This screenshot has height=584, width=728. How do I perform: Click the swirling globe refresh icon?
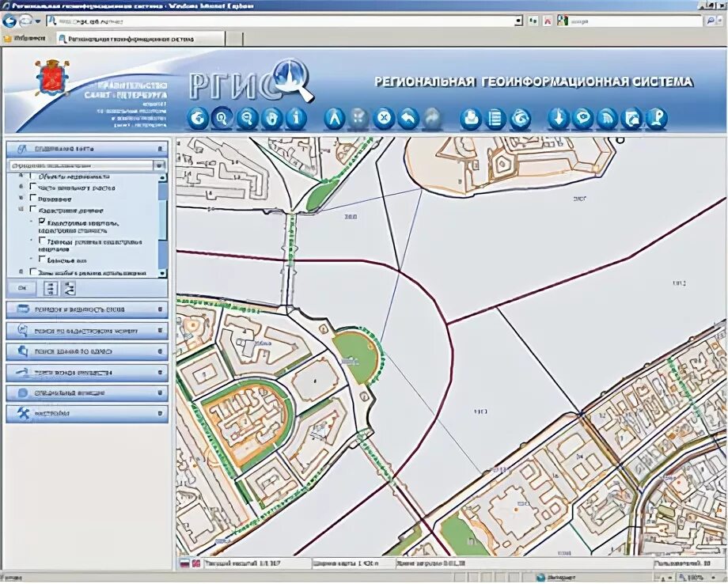(520, 118)
